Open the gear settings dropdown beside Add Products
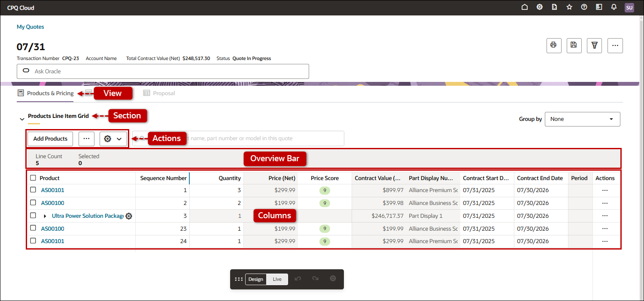 click(113, 139)
